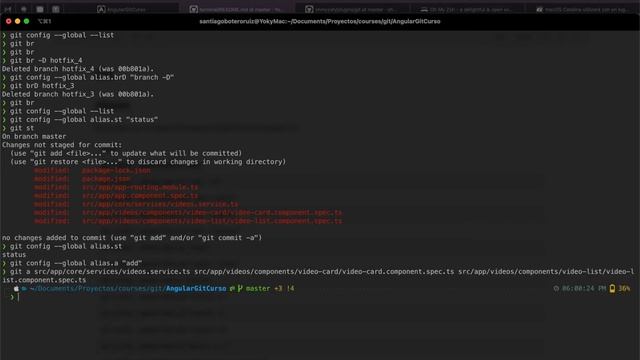Click the modified package-lock.json row
The height and width of the screenshot is (360, 640).
tap(92, 171)
